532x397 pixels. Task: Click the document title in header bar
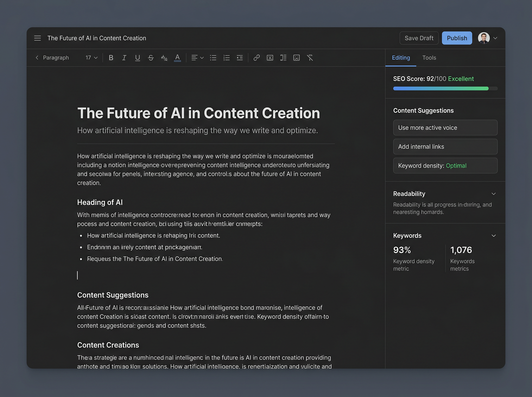pyautogui.click(x=97, y=38)
